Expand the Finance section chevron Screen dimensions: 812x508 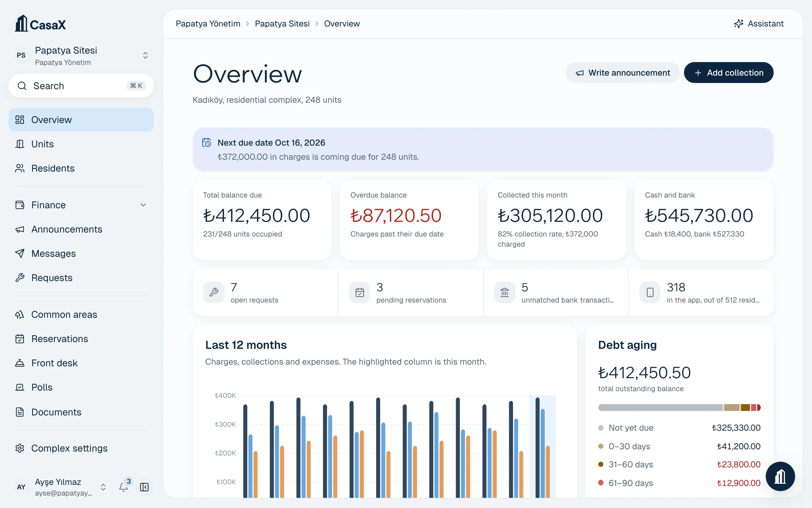(x=143, y=205)
